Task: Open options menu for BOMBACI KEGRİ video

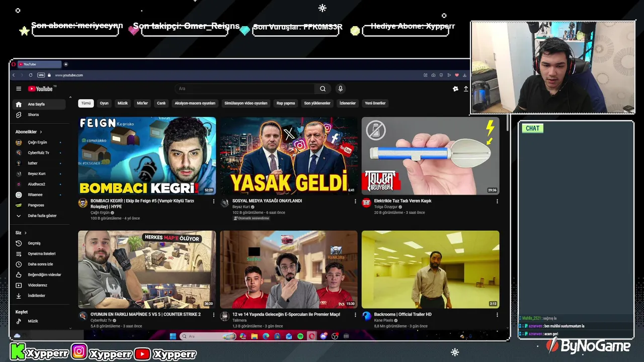Action: click(214, 201)
